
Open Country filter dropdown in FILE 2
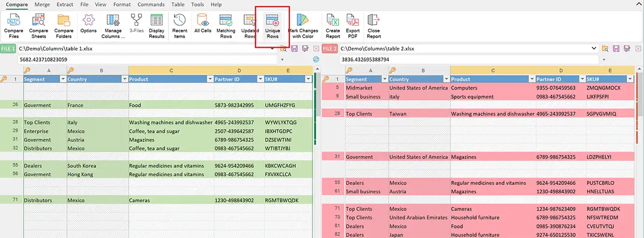pos(446,79)
